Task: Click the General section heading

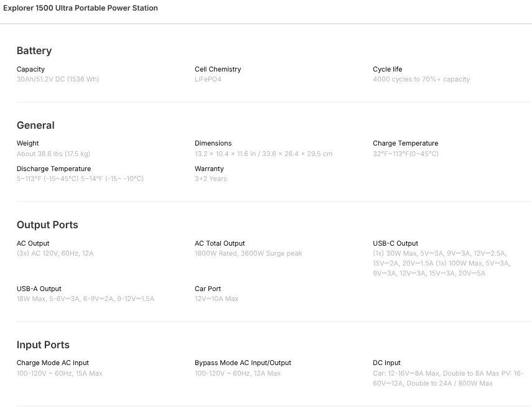Action: [35, 126]
